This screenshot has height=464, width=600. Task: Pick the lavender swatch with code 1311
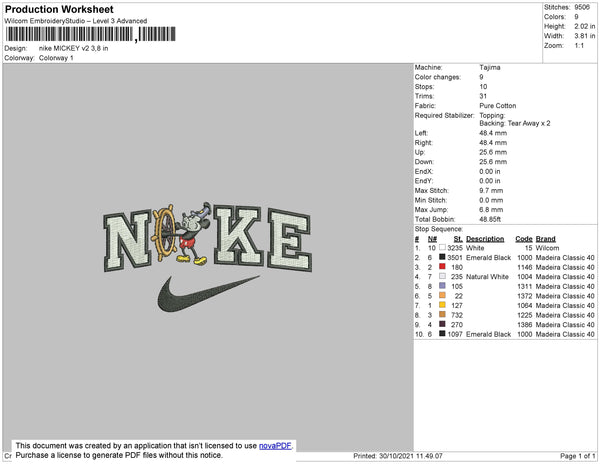442,286
